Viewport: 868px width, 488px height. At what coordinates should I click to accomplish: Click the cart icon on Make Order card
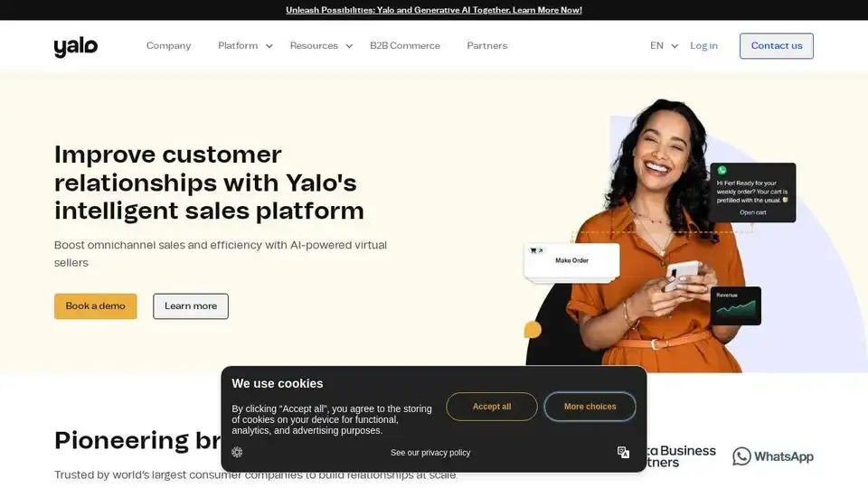533,250
